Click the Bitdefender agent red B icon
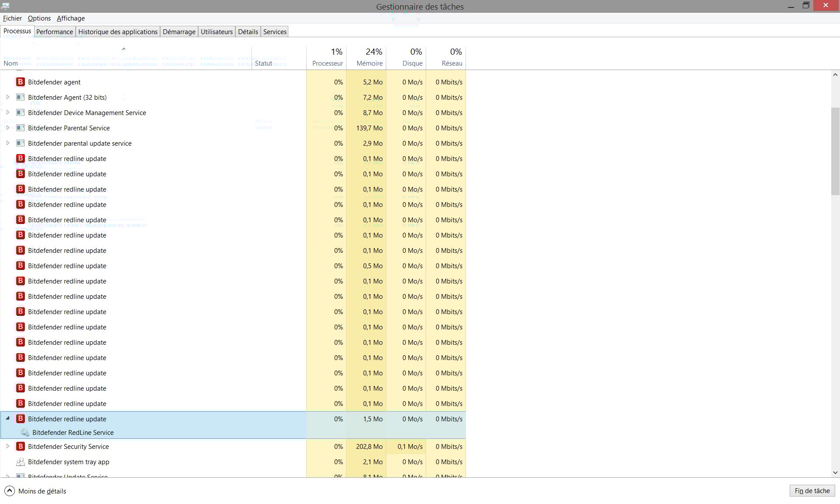The width and height of the screenshot is (840, 504). coord(20,82)
